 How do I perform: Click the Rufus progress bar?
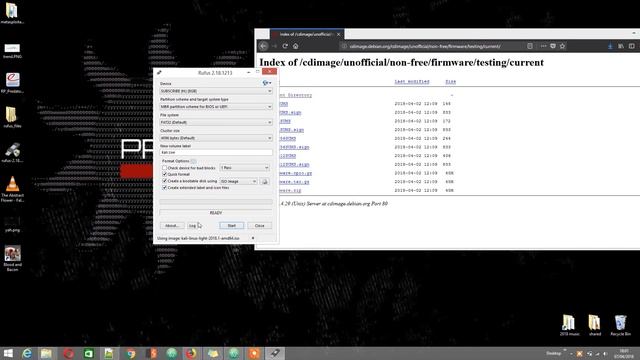tap(216, 202)
